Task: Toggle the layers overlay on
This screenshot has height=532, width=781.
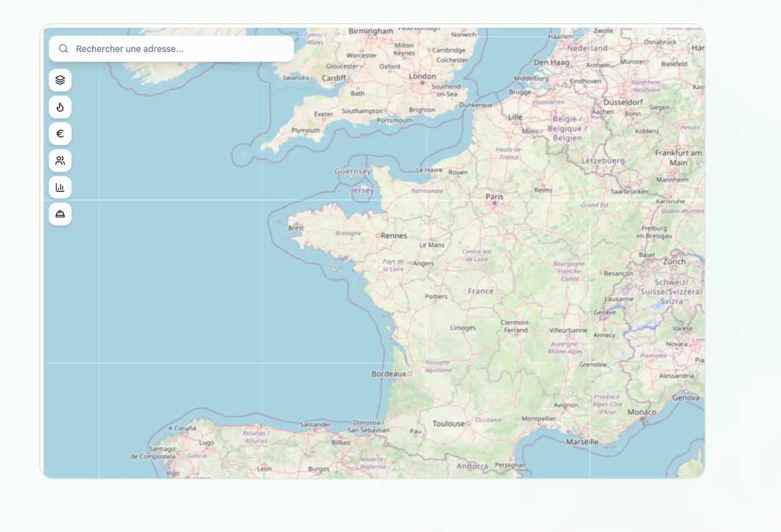Action: 60,80
